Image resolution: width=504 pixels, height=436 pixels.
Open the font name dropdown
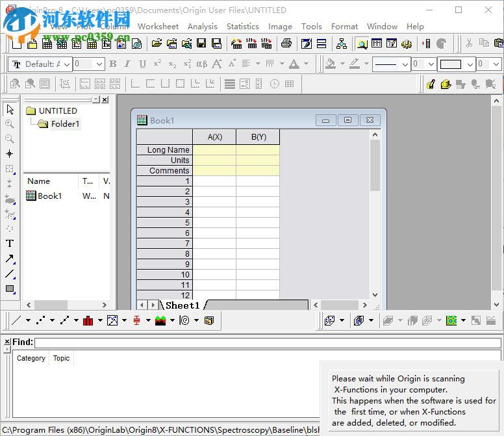pyautogui.click(x=66, y=64)
